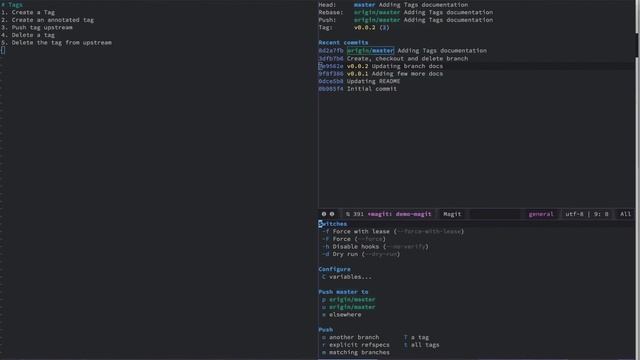Push to origin/master using the u entry

(x=349, y=307)
